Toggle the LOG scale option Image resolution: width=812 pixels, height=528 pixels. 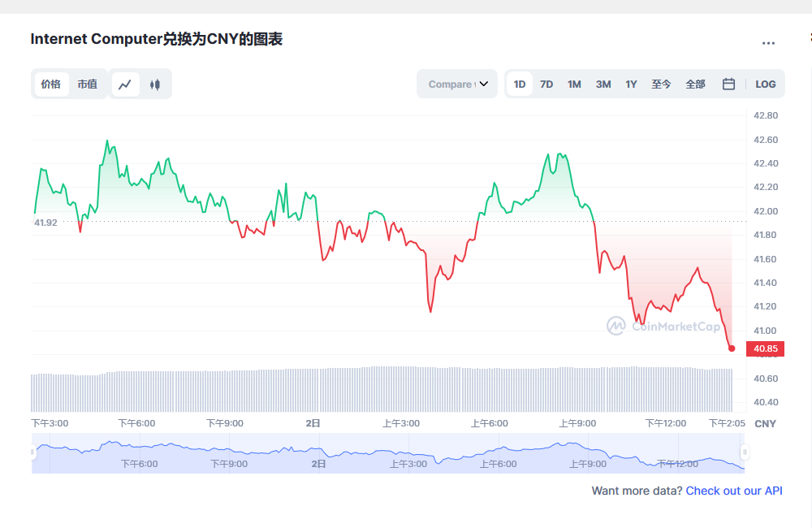point(766,84)
